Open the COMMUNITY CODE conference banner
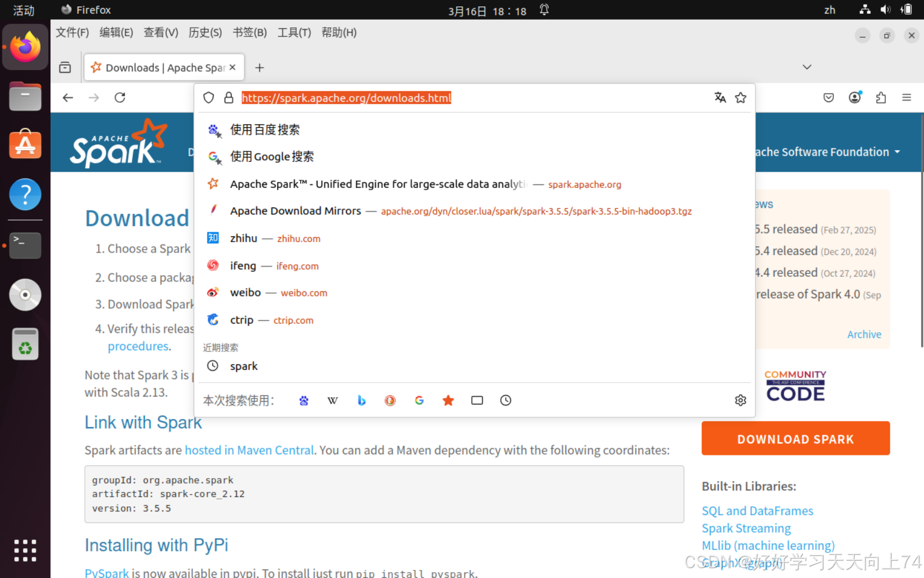 [x=795, y=385]
